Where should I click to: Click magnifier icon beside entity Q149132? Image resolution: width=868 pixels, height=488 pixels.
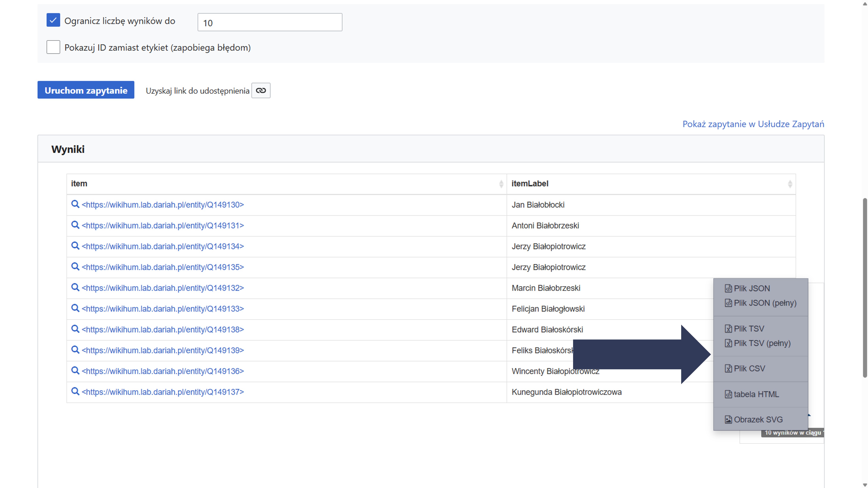tap(75, 288)
